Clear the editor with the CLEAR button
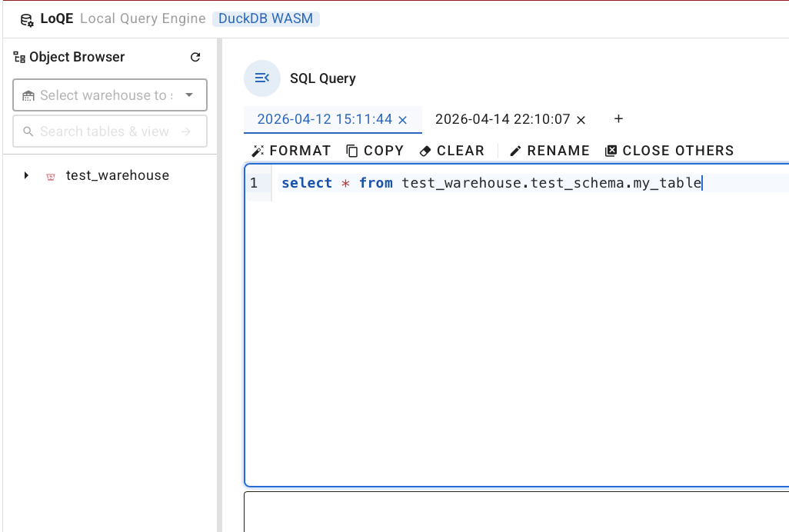Screen dimensions: 789x532 [x=452, y=151]
